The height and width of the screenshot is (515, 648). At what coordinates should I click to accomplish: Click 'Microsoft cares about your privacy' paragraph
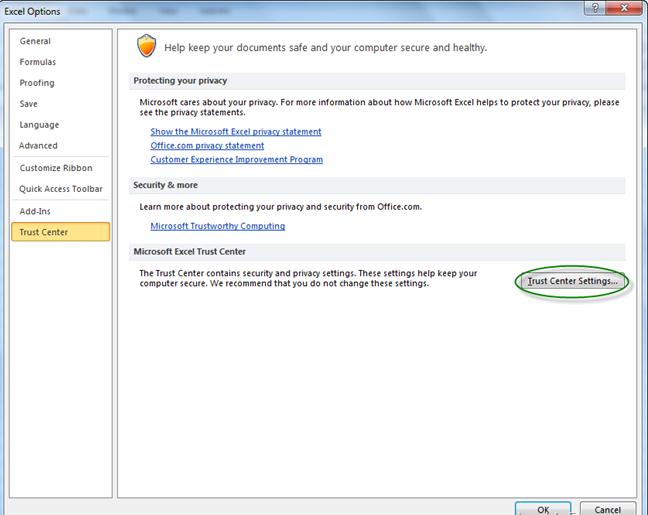click(x=379, y=107)
